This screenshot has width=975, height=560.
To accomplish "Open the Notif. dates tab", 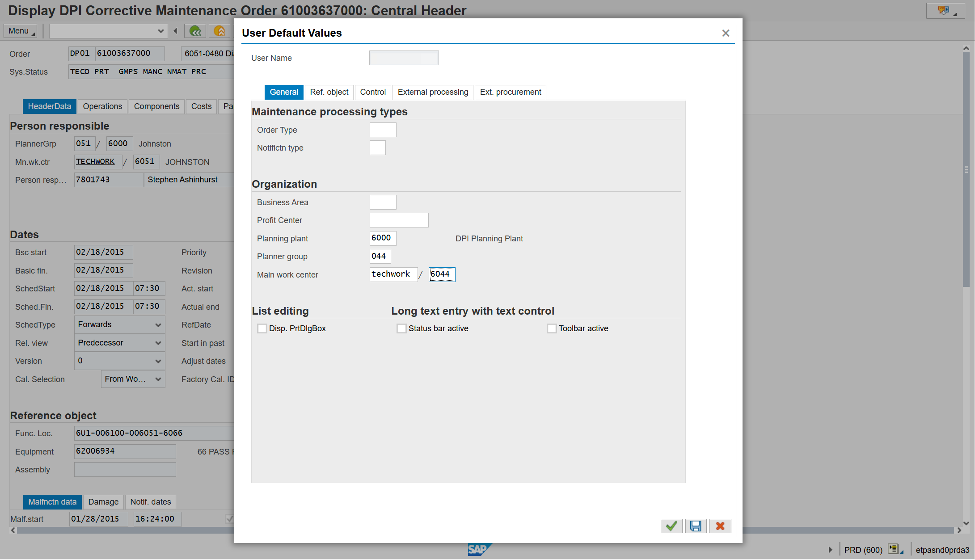I will 151,502.
